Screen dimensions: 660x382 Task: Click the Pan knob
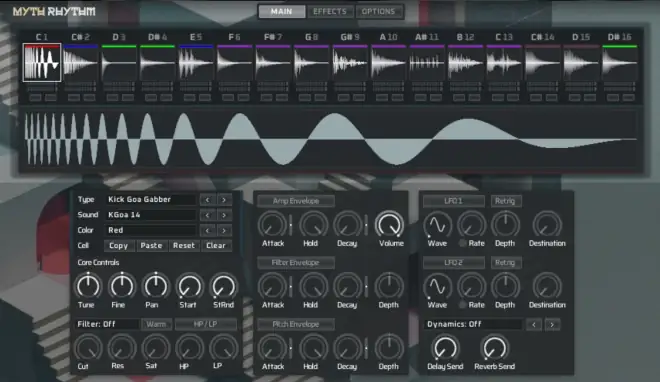[x=156, y=286]
